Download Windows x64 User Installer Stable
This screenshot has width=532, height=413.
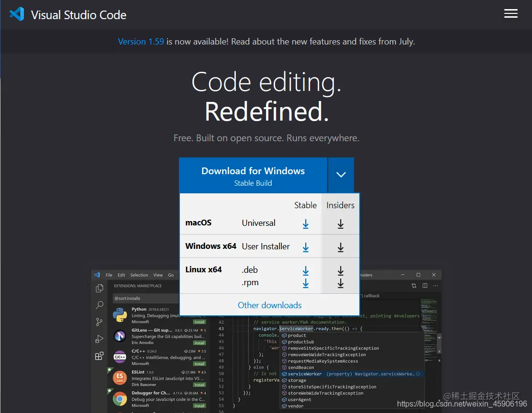coord(305,247)
